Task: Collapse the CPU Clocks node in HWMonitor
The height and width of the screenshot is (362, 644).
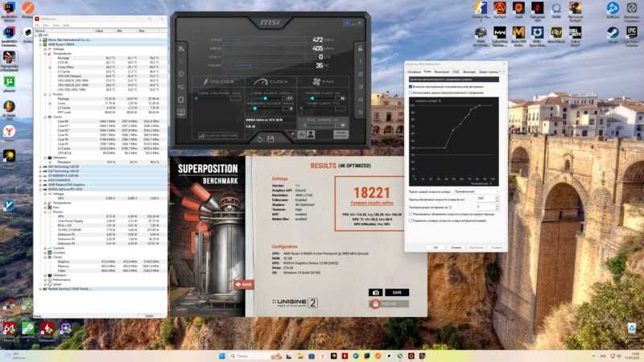Action: pyautogui.click(x=45, y=117)
